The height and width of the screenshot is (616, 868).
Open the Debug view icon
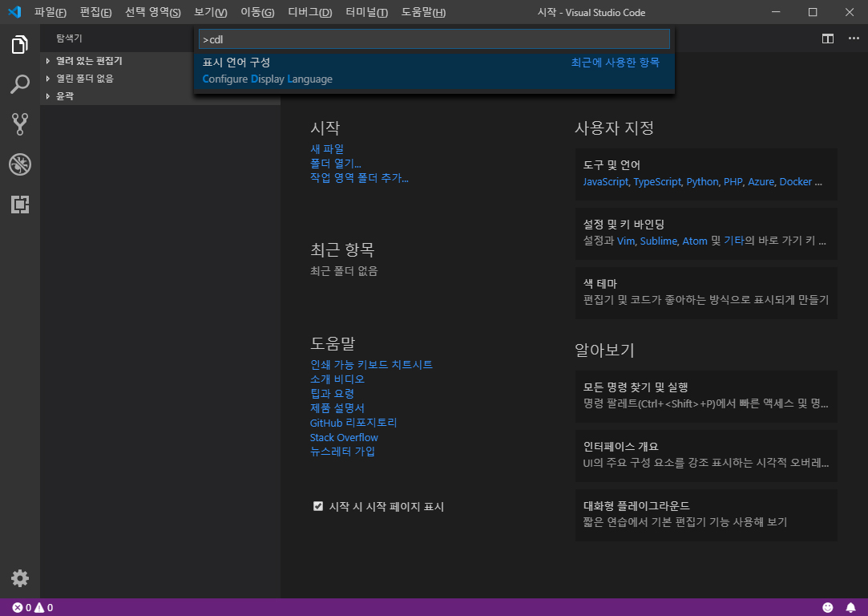pos(20,164)
